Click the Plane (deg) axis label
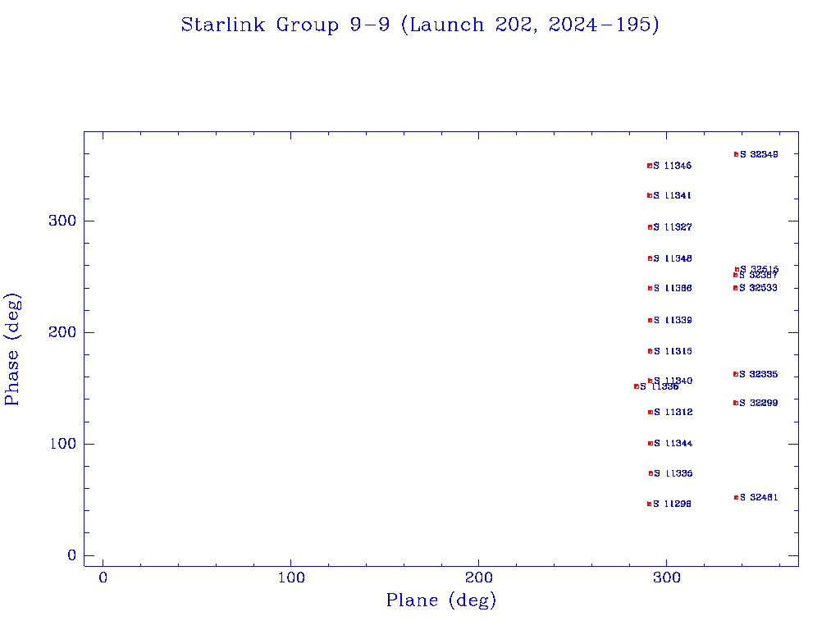This screenshot has height=630, width=840. point(441,600)
